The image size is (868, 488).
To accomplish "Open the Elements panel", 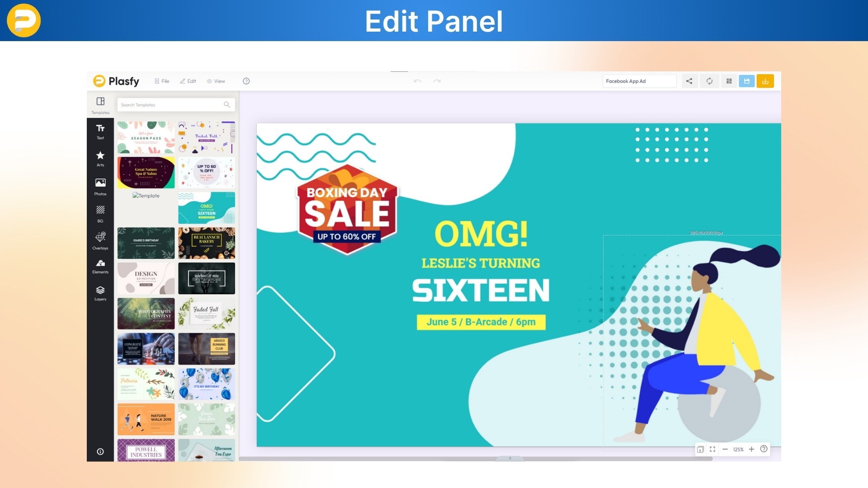I will pyautogui.click(x=100, y=267).
